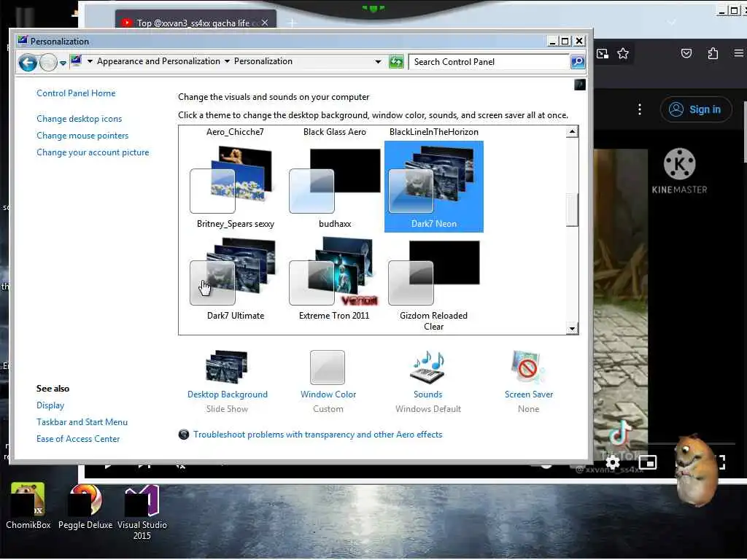Open YouTube player settings gear

(x=613, y=462)
